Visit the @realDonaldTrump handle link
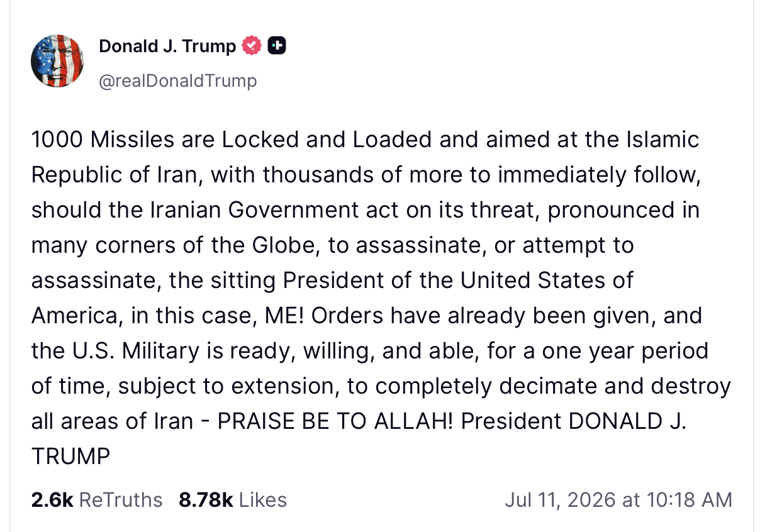760x532 pixels. 178,80
